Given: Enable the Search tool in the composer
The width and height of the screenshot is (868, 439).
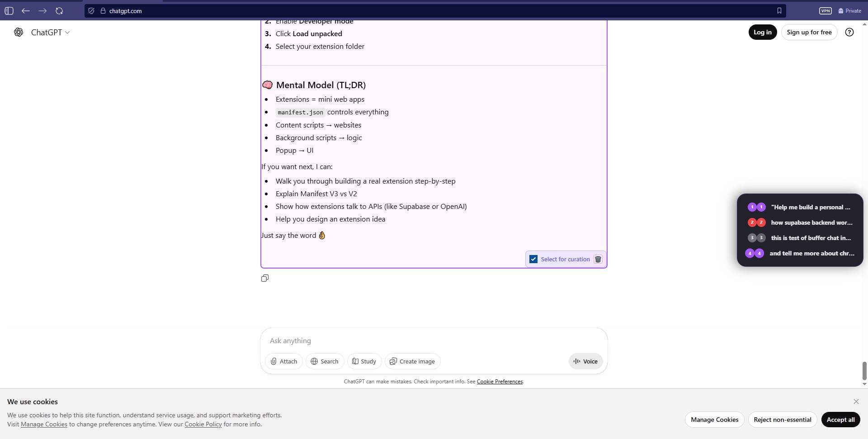Looking at the screenshot, I should pos(325,361).
